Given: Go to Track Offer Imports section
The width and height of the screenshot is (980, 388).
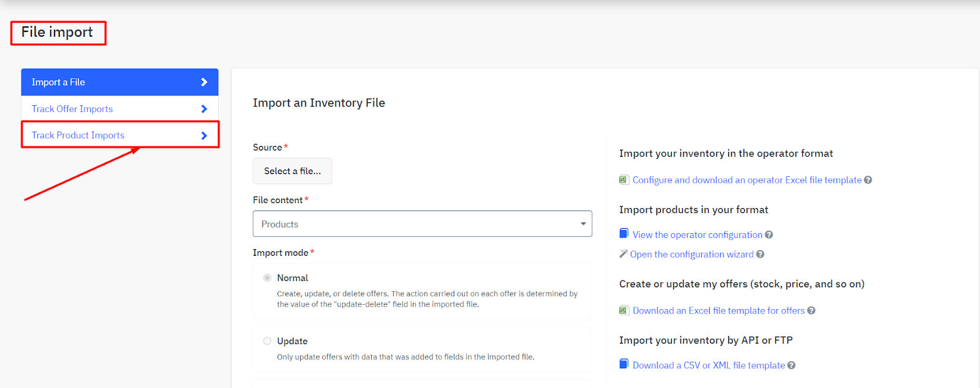Looking at the screenshot, I should pos(72,109).
